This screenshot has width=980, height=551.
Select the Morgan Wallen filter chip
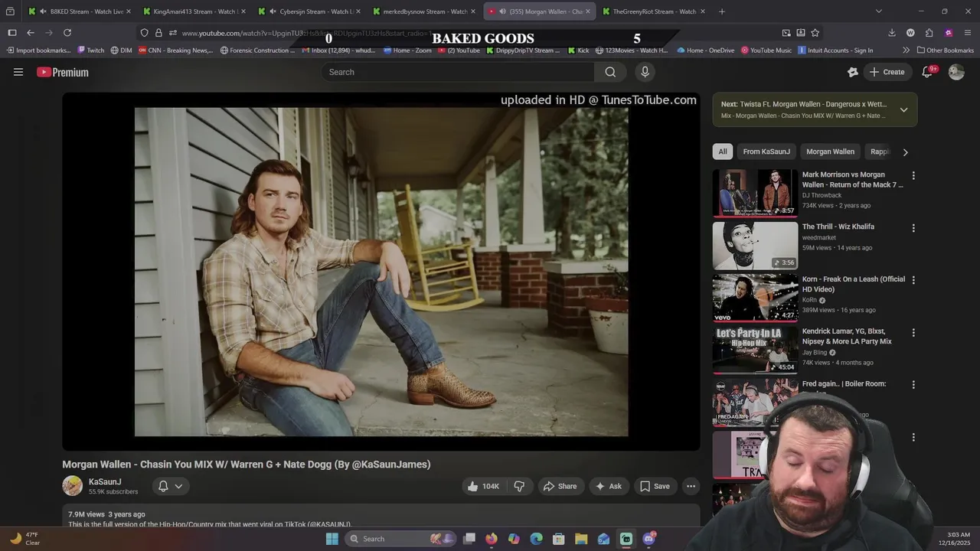[830, 152]
